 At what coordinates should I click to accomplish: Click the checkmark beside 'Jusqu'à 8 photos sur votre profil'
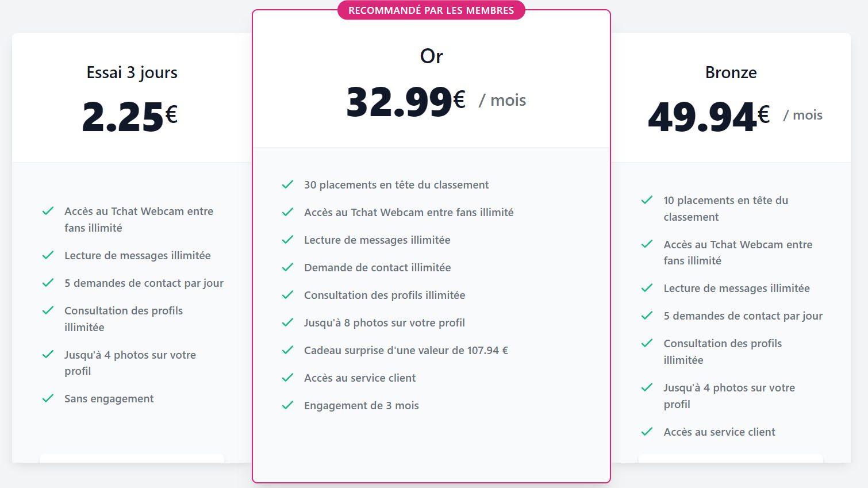coord(287,322)
